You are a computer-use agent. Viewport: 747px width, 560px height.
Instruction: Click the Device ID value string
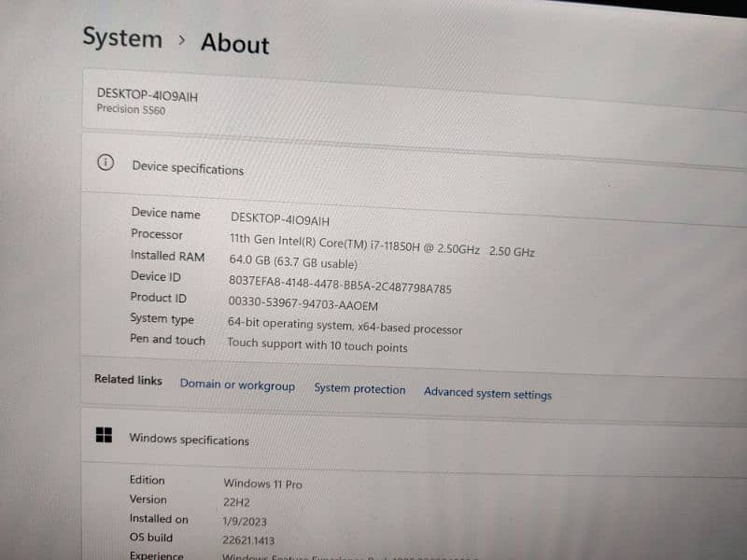point(340,285)
